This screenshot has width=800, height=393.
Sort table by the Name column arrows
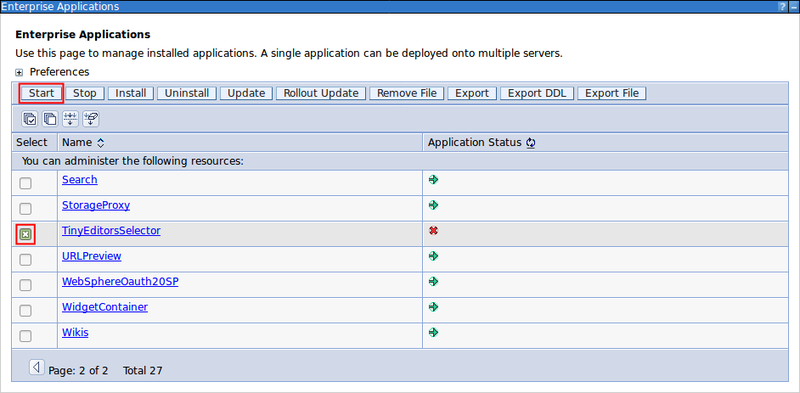pyautogui.click(x=101, y=143)
